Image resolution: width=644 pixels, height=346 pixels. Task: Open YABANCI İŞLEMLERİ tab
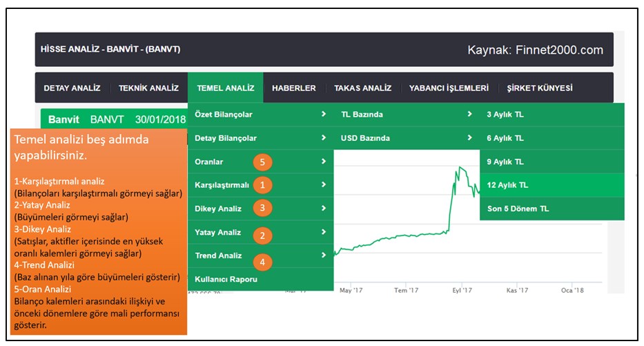point(449,88)
